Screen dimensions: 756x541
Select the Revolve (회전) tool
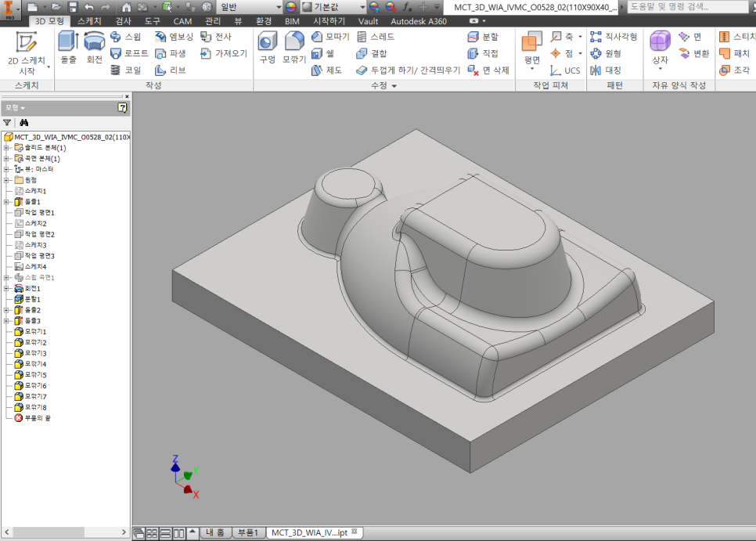(x=95, y=47)
